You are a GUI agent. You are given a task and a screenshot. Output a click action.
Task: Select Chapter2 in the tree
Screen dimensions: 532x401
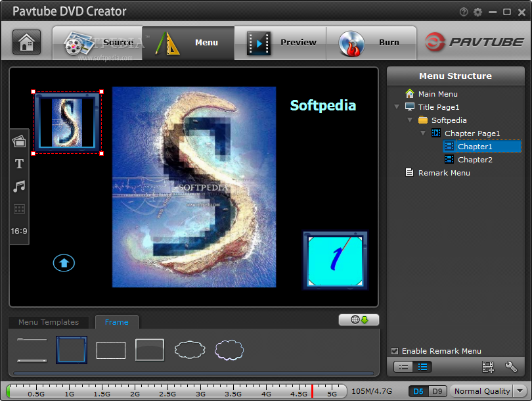click(x=475, y=160)
